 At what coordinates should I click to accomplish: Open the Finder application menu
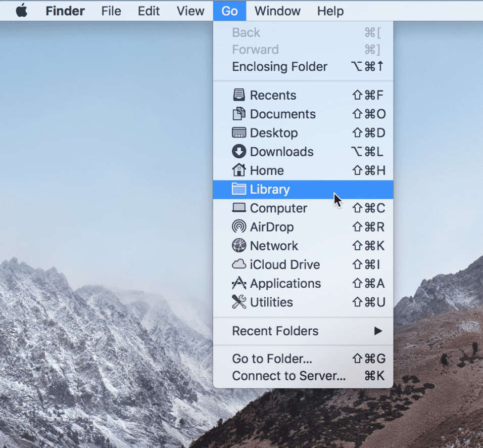(65, 11)
